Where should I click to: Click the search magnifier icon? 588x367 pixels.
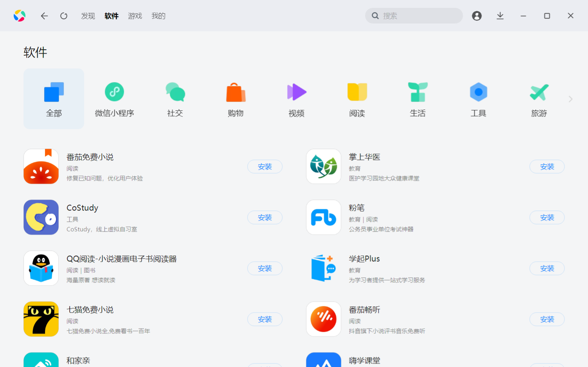375,16
